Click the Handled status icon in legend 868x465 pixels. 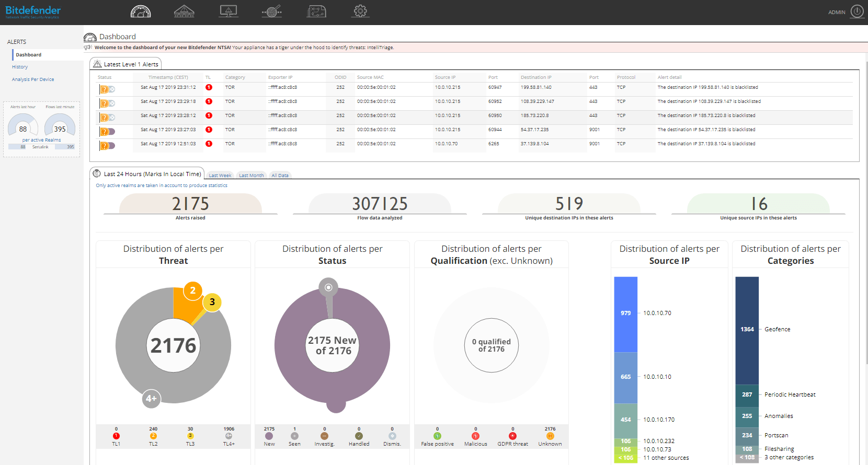pos(359,436)
